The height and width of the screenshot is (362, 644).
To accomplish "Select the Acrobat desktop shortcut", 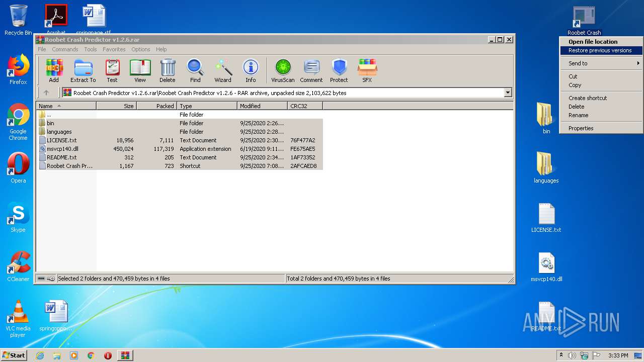I will 56,18.
